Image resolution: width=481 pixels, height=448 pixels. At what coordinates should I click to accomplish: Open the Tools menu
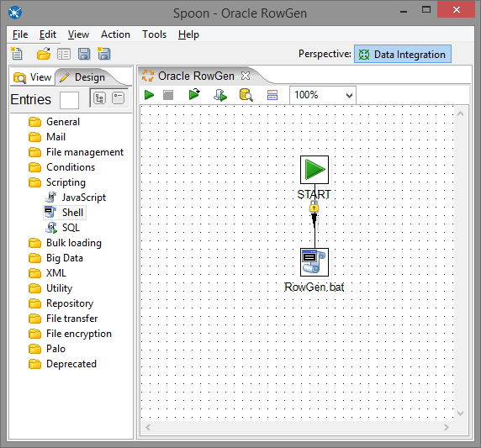click(154, 34)
